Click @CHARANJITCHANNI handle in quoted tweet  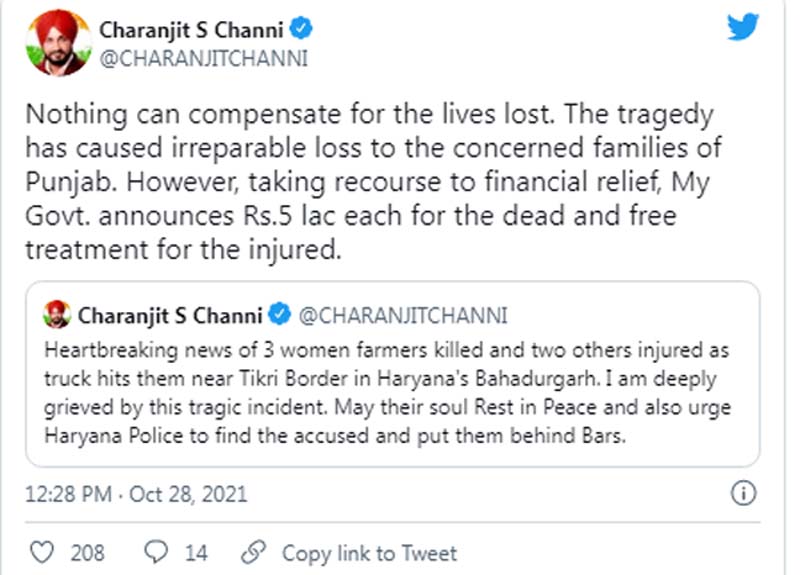403,316
